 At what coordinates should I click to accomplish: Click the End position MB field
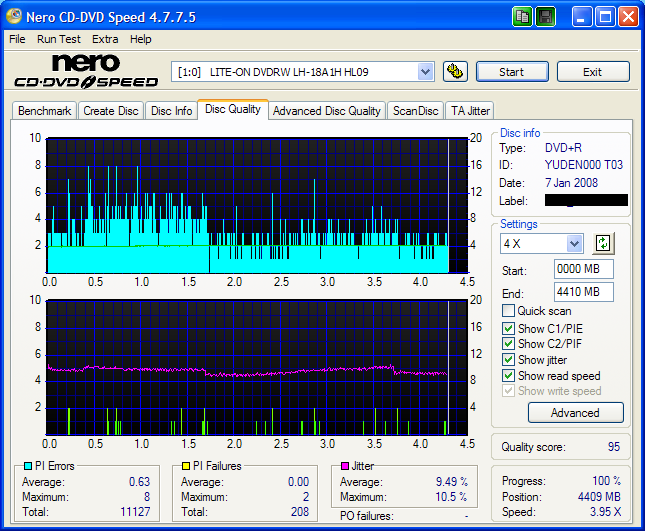click(583, 292)
